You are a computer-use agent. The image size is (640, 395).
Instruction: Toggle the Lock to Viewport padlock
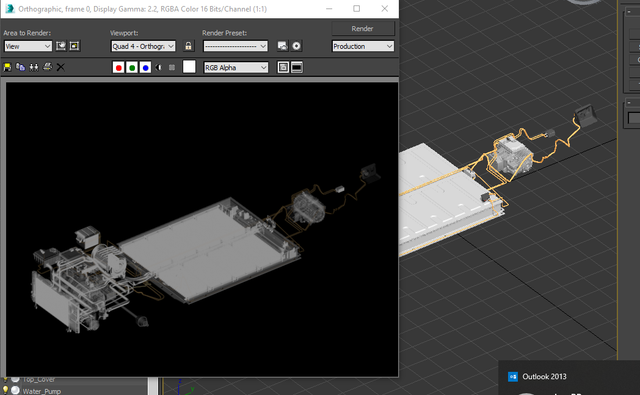(188, 46)
